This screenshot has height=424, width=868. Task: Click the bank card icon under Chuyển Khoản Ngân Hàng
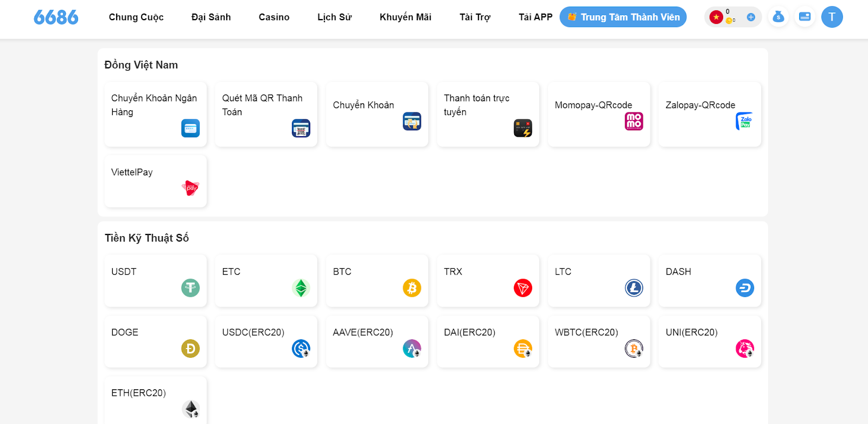pos(190,128)
